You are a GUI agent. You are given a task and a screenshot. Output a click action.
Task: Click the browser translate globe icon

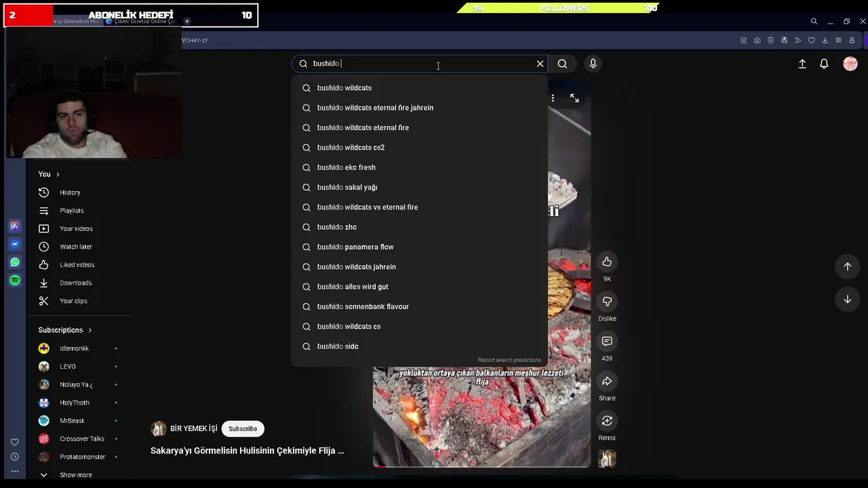coord(784,41)
